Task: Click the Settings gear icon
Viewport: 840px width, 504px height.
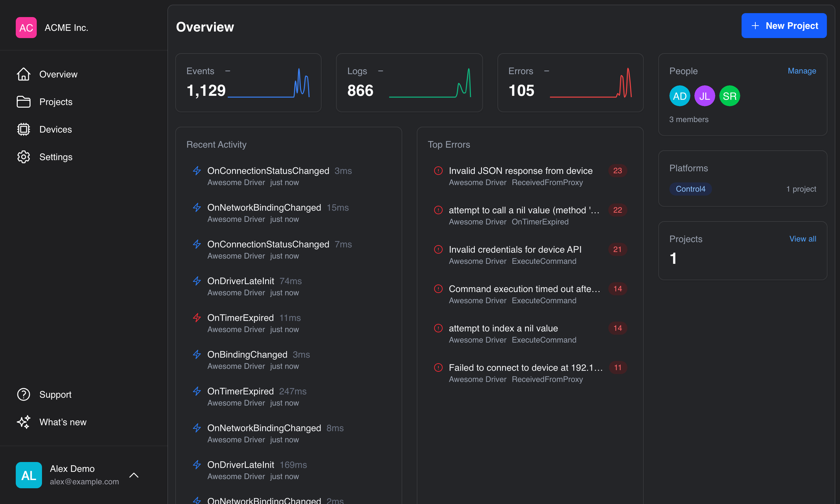Action: coord(23,157)
